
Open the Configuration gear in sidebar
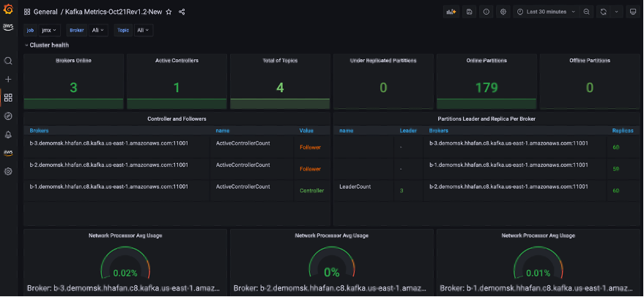8,171
